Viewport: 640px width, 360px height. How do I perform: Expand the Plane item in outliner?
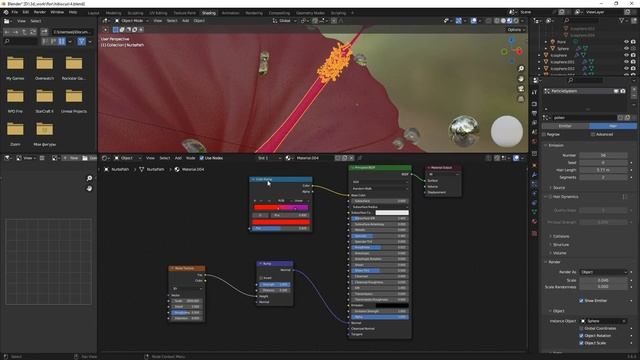point(546,42)
